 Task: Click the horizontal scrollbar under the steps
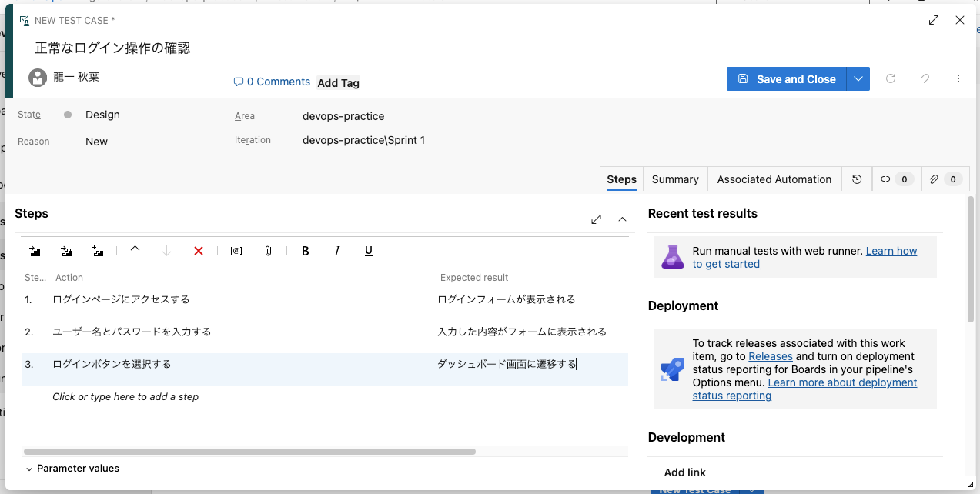pos(249,452)
